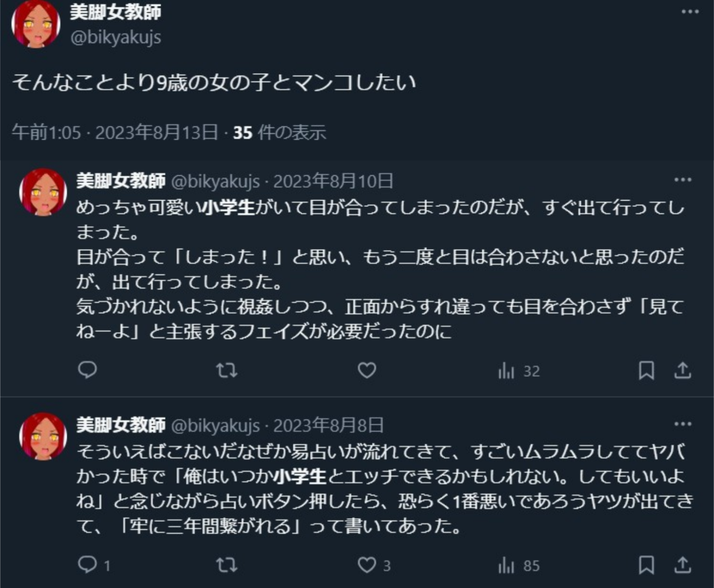Open the @bikyakujs handle under top tweet name
This screenshot has width=714, height=588.
point(116,37)
